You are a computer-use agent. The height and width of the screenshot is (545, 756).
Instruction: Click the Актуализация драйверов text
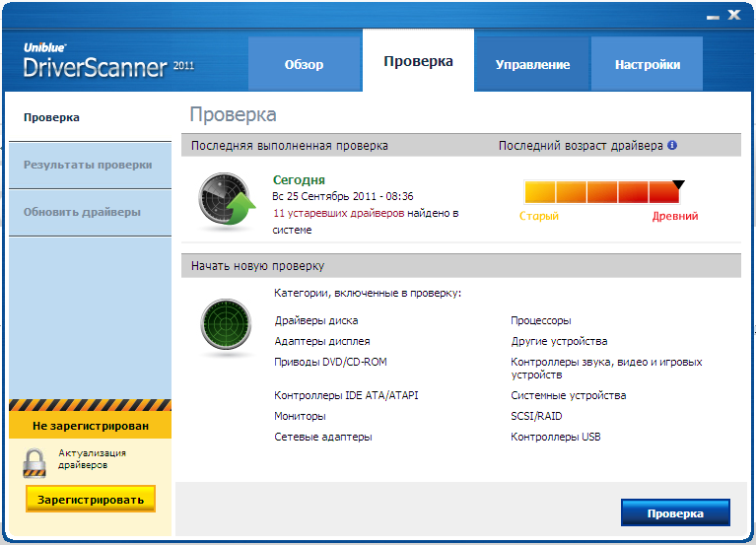click(92, 458)
